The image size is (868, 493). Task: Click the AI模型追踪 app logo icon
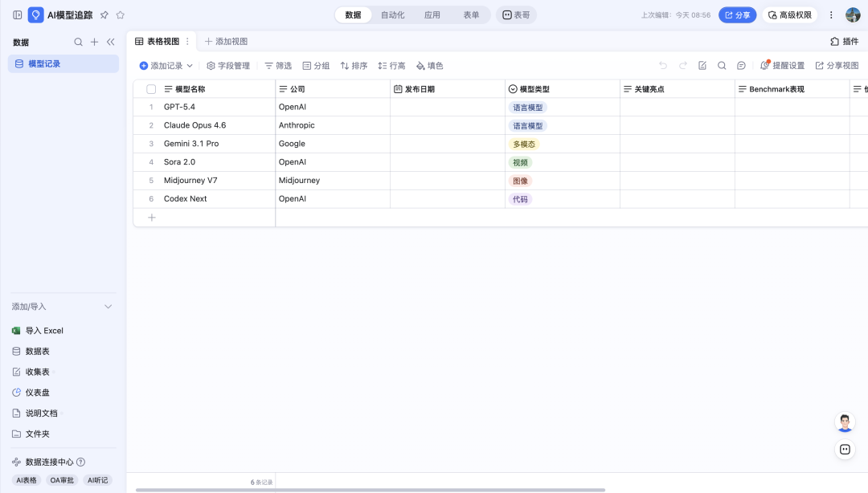[x=36, y=15]
